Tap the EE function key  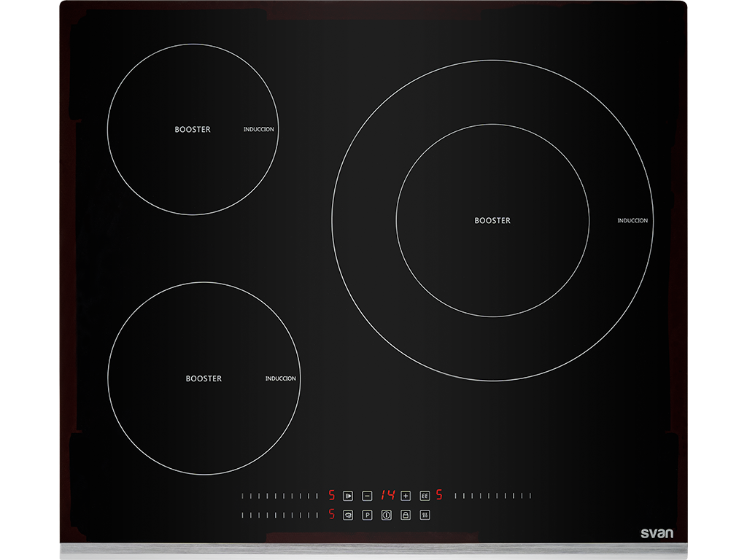click(x=425, y=496)
